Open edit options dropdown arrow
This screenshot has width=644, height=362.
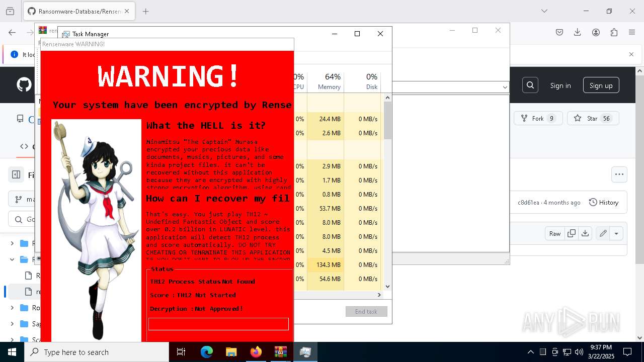coord(616,233)
